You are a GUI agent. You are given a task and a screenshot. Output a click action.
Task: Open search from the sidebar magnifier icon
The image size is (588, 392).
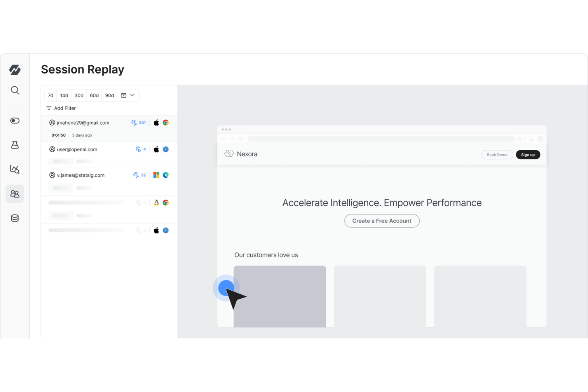(x=15, y=90)
